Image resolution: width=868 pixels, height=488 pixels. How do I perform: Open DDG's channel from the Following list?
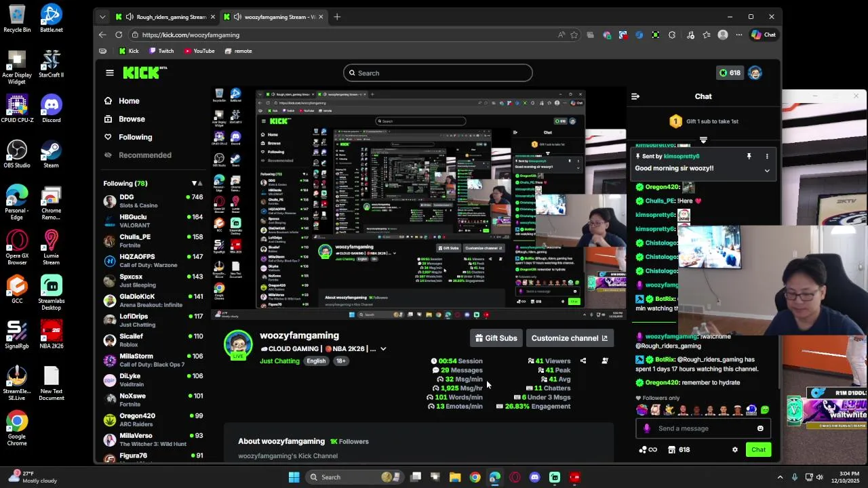pos(153,201)
